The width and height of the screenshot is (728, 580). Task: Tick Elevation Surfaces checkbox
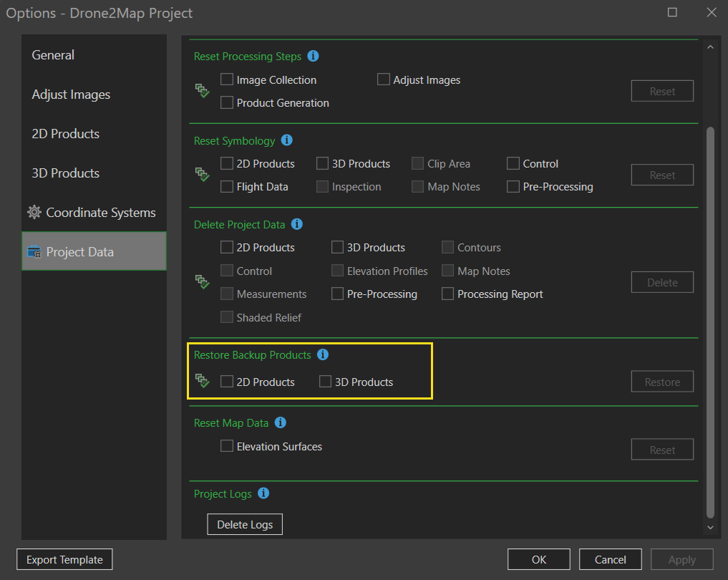pos(227,446)
